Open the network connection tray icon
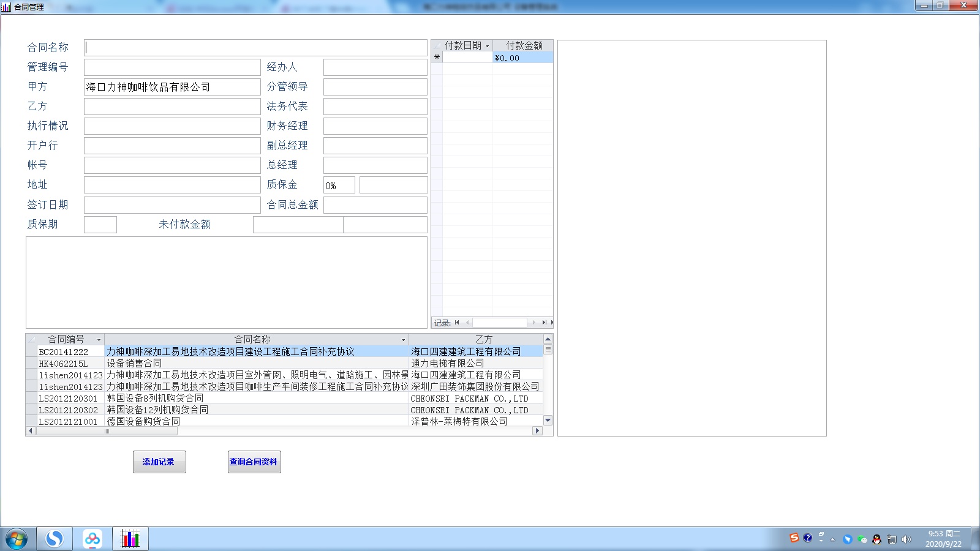Viewport: 980px width, 551px height. click(892, 539)
